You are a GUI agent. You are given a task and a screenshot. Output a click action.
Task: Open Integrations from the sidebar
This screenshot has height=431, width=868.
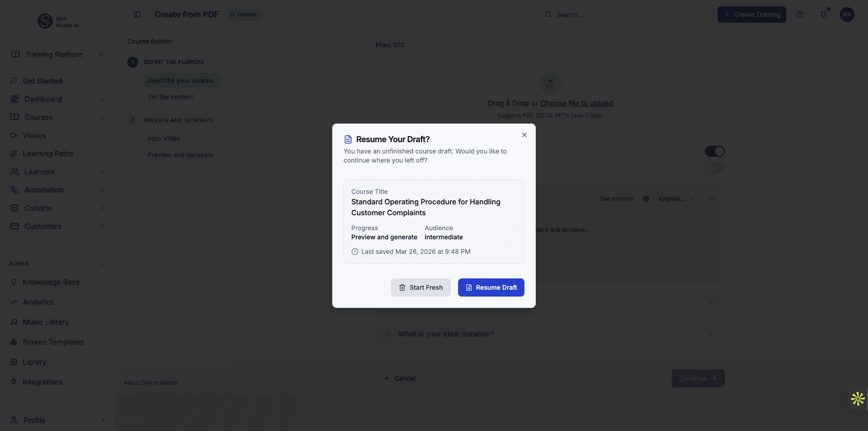41,382
